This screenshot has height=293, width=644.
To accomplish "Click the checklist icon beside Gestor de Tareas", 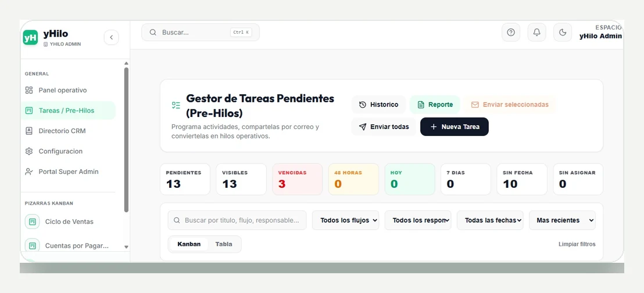I will pos(176,105).
